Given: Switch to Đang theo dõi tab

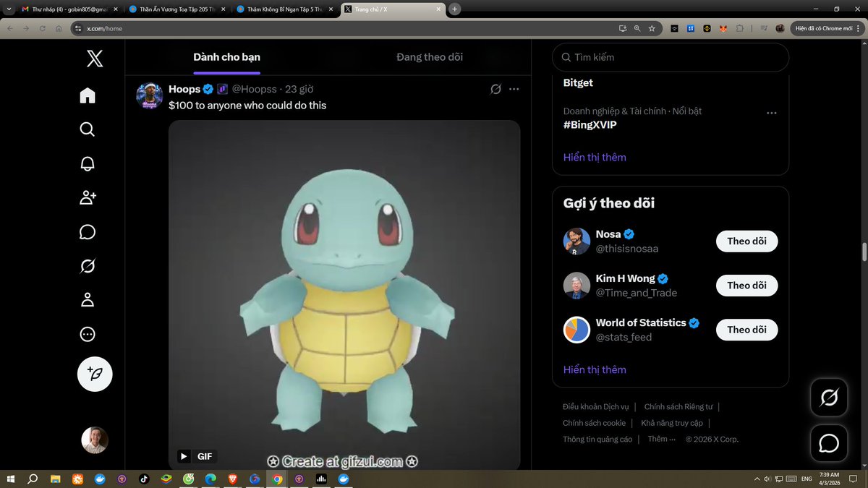Looking at the screenshot, I should click(430, 57).
